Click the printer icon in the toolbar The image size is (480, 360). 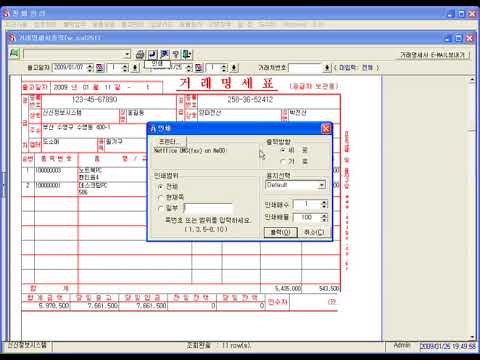click(x=140, y=54)
